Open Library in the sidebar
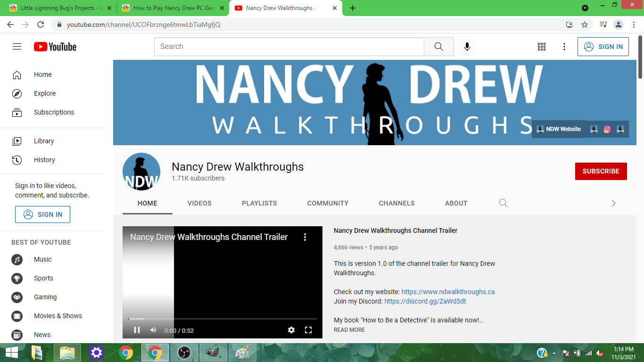Screen dimensions: 644x362 (x=53, y=141)
